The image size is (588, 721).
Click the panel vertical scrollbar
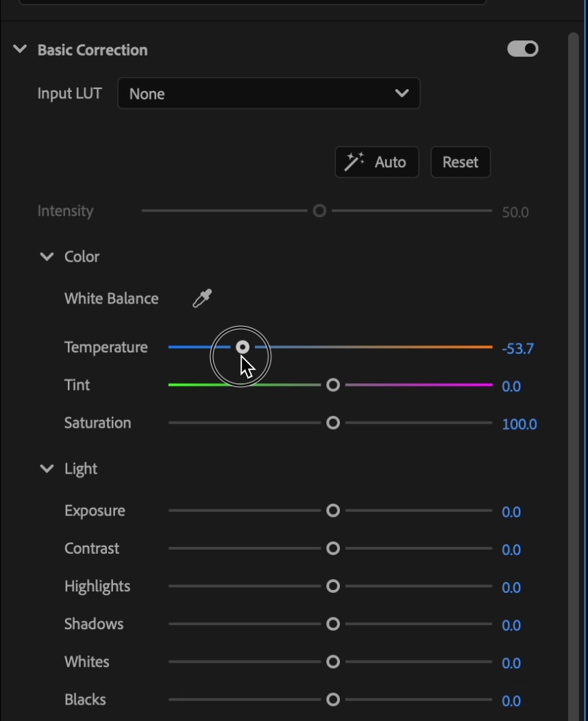pyautogui.click(x=574, y=368)
